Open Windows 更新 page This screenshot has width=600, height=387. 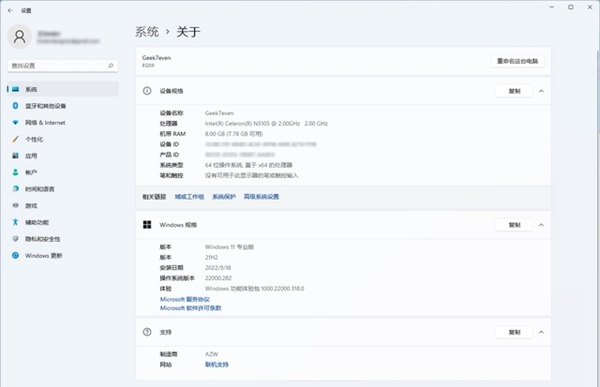coord(63,255)
